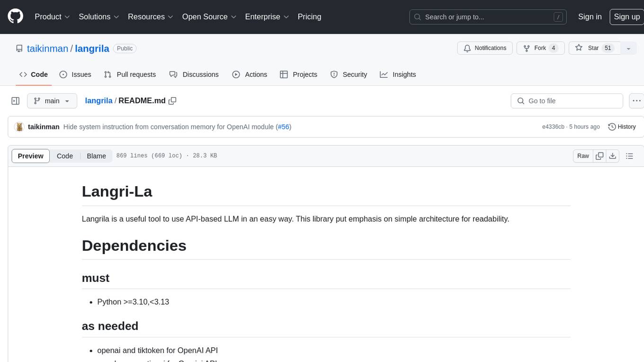The image size is (644, 362).
Task: Click the 'as needed' subheading
Action: tap(110, 326)
